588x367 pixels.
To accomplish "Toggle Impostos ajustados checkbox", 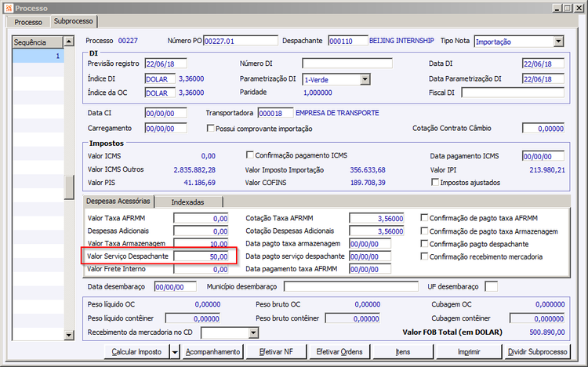I will point(435,182).
